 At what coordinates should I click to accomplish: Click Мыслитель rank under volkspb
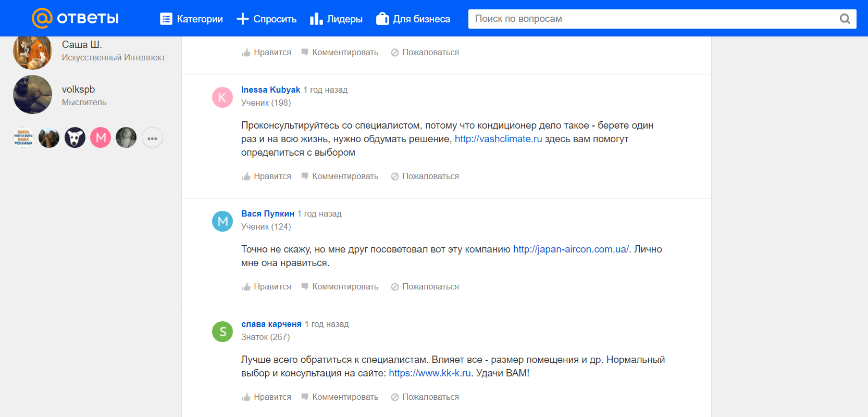coord(84,103)
